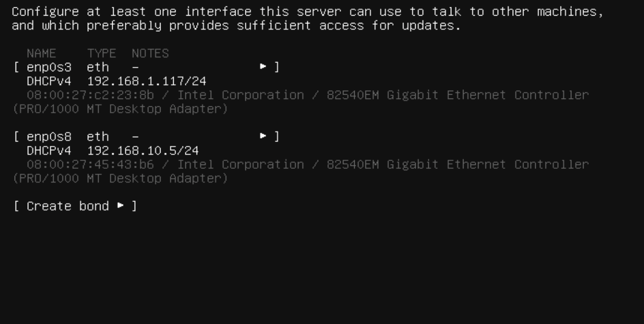Click the DHCPv4 label under enp0s8
The image size is (644, 324).
pyautogui.click(x=49, y=151)
